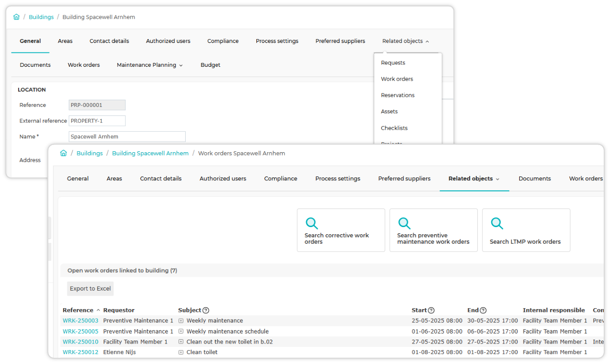610x364 pixels.
Task: Open the Search LTMP work orders tile
Action: 526,230
